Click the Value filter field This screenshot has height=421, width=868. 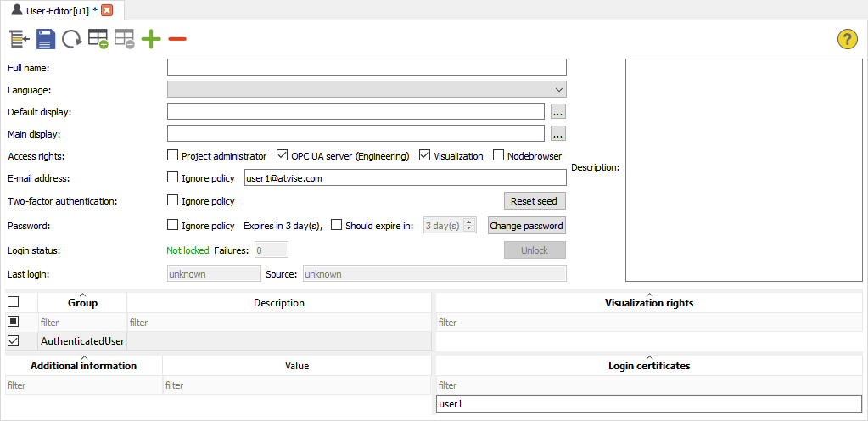point(297,385)
